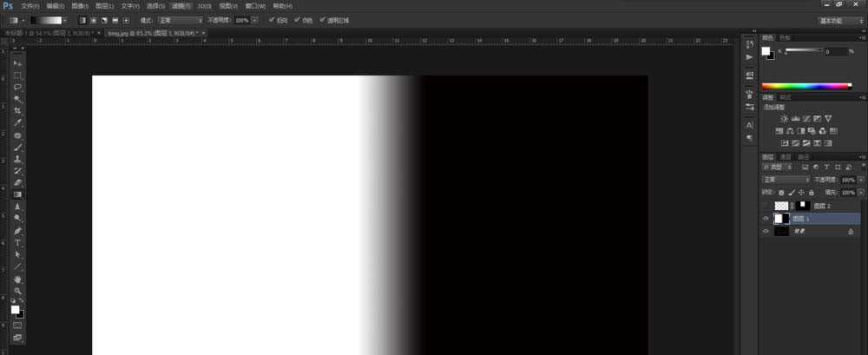
Task: Click the Brightness/Contrast adjustment icon
Action: click(785, 119)
